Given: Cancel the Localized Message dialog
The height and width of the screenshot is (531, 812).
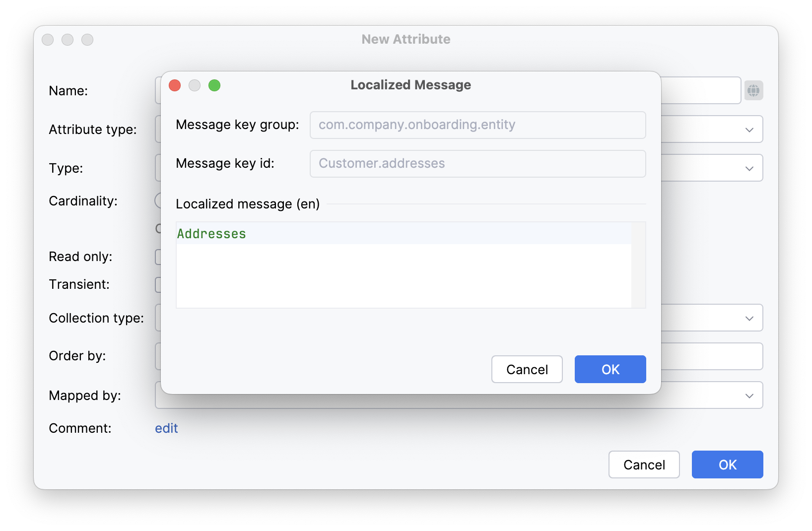Looking at the screenshot, I should tap(527, 369).
